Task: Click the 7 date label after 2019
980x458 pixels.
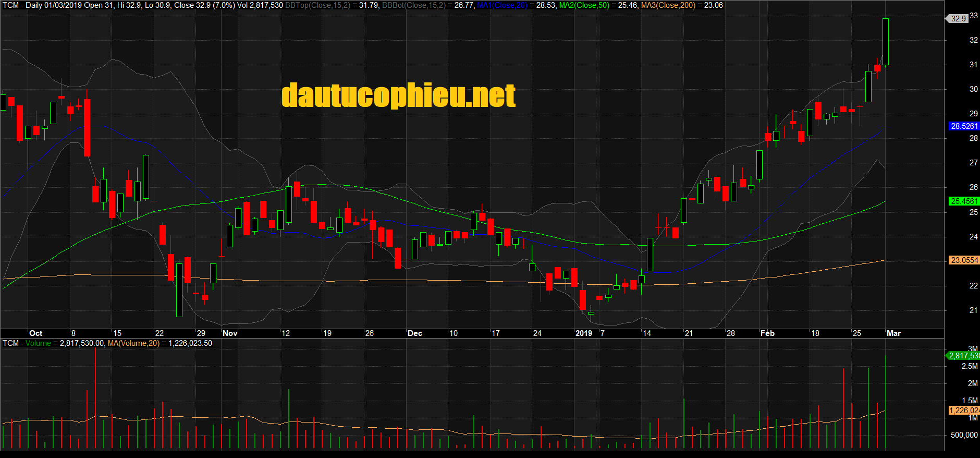Action: 603,333
